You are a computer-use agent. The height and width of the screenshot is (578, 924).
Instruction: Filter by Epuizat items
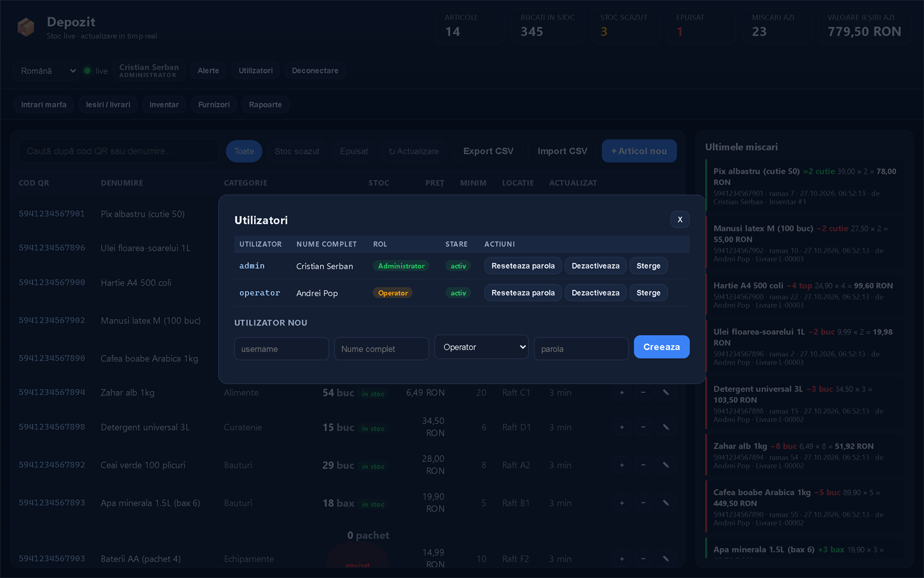pos(354,151)
